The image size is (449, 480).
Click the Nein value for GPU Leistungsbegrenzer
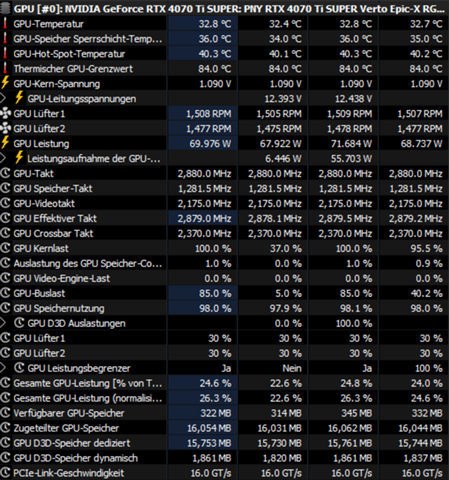click(292, 368)
